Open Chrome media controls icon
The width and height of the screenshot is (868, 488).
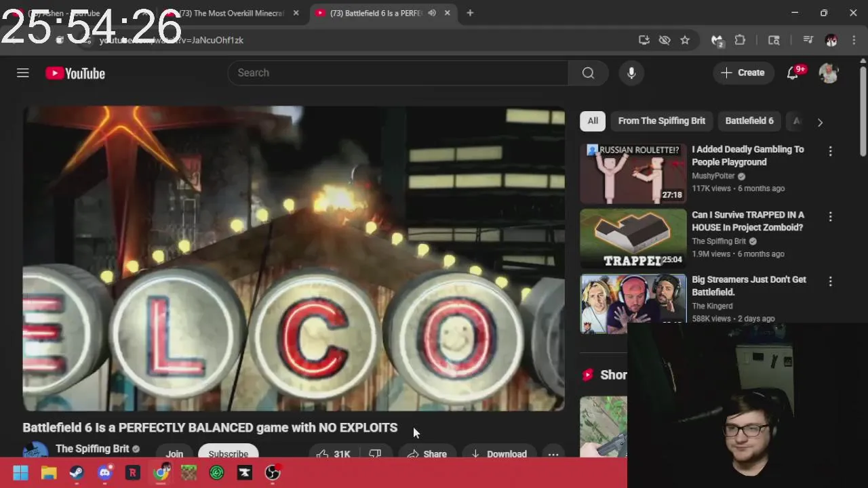808,40
